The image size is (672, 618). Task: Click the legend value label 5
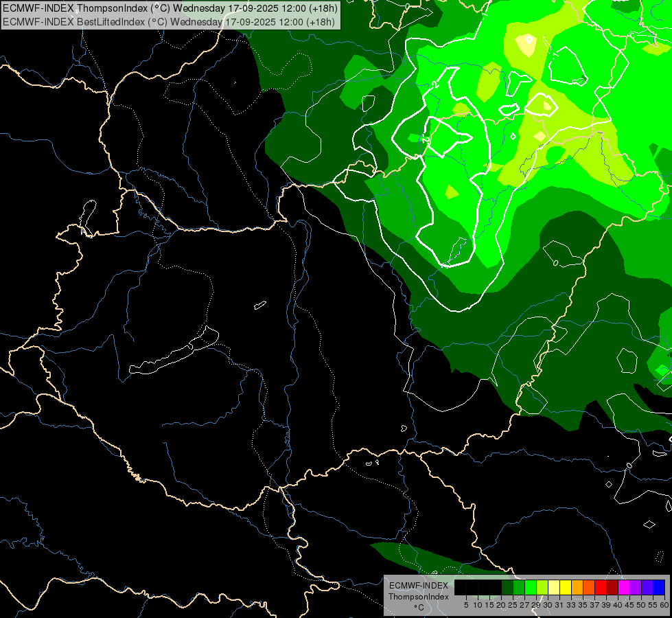(x=466, y=605)
